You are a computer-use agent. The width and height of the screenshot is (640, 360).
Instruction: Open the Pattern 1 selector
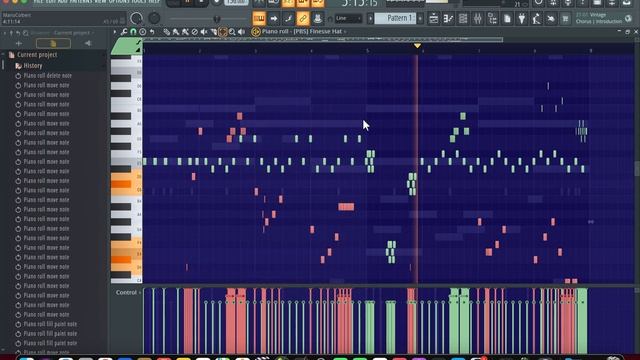(395, 18)
